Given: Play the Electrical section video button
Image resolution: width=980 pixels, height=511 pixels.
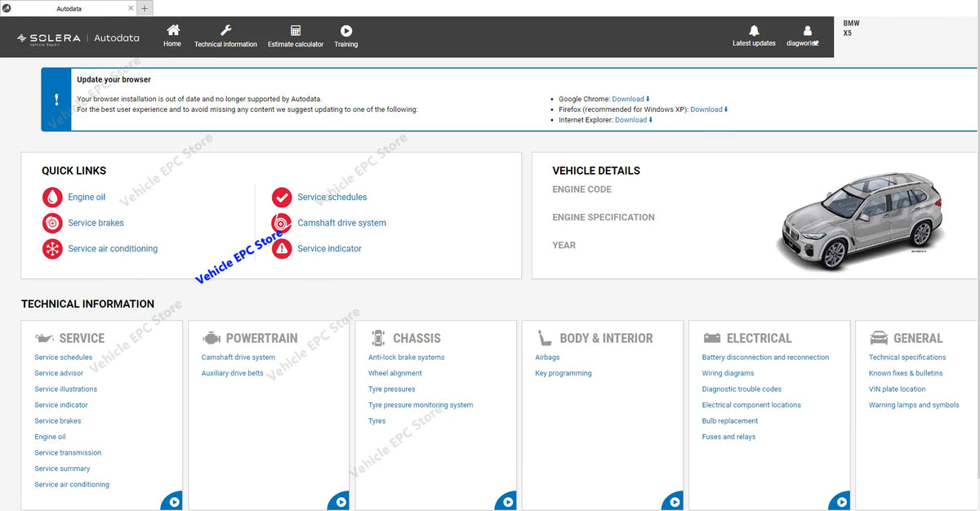Looking at the screenshot, I should 840,501.
